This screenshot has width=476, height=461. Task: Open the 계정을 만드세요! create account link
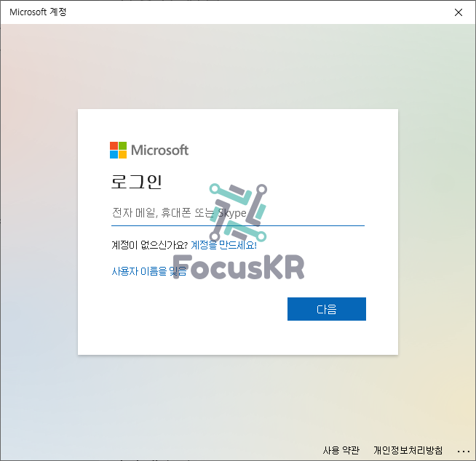[223, 245]
